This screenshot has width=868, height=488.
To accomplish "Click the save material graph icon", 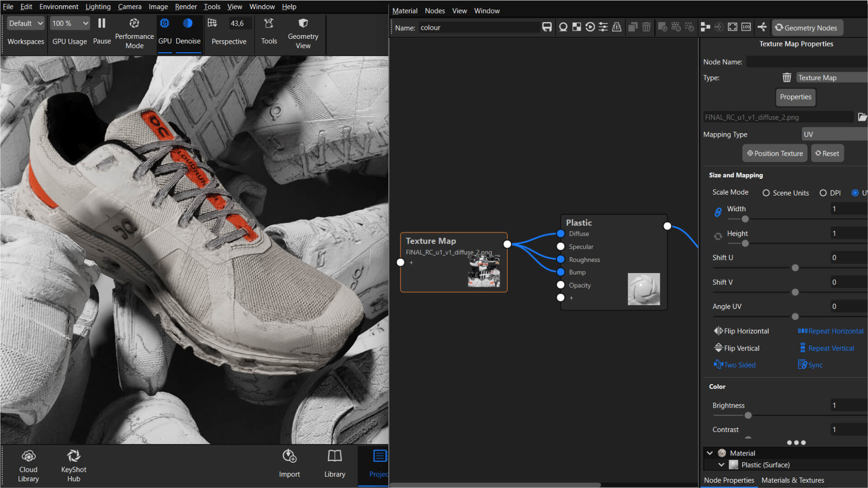I will pyautogui.click(x=547, y=27).
